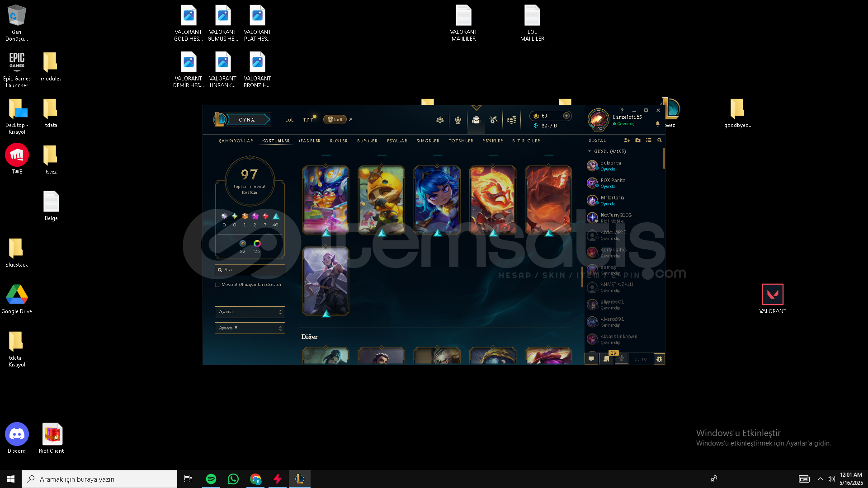868x488 pixels.
Task: Open Discord desktop shortcut
Action: (17, 438)
